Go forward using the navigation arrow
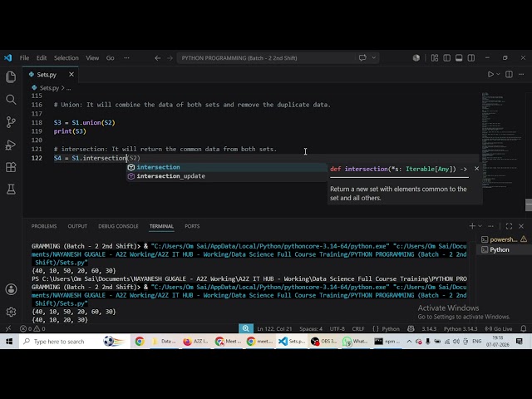This screenshot has height=399, width=532. click(x=170, y=58)
